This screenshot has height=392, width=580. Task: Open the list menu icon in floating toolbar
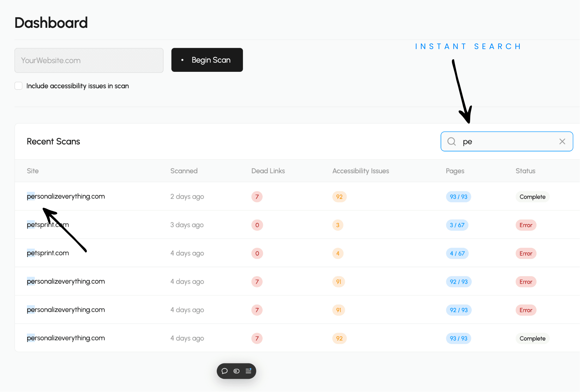point(248,371)
